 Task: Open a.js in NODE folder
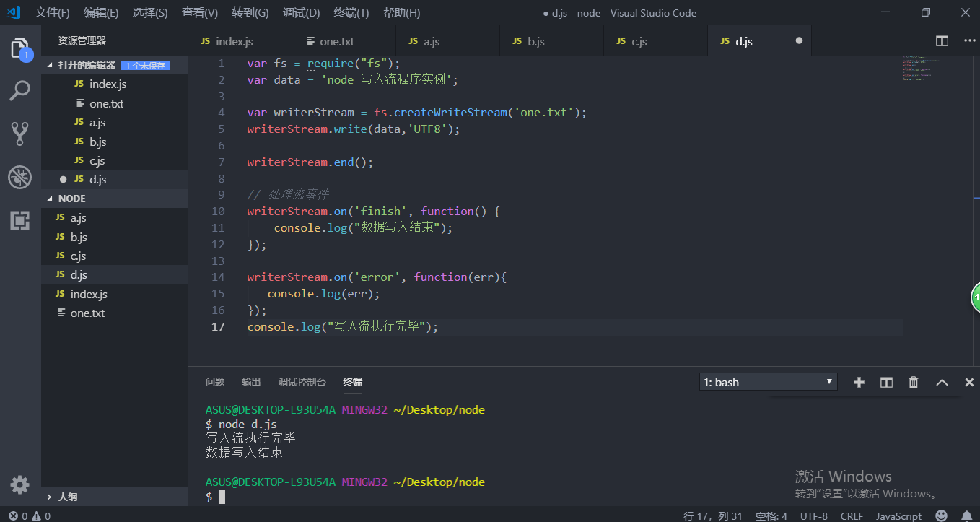click(115, 217)
